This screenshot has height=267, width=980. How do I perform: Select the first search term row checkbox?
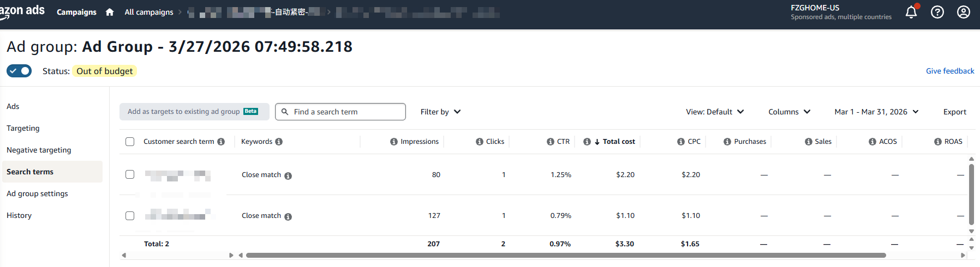130,174
